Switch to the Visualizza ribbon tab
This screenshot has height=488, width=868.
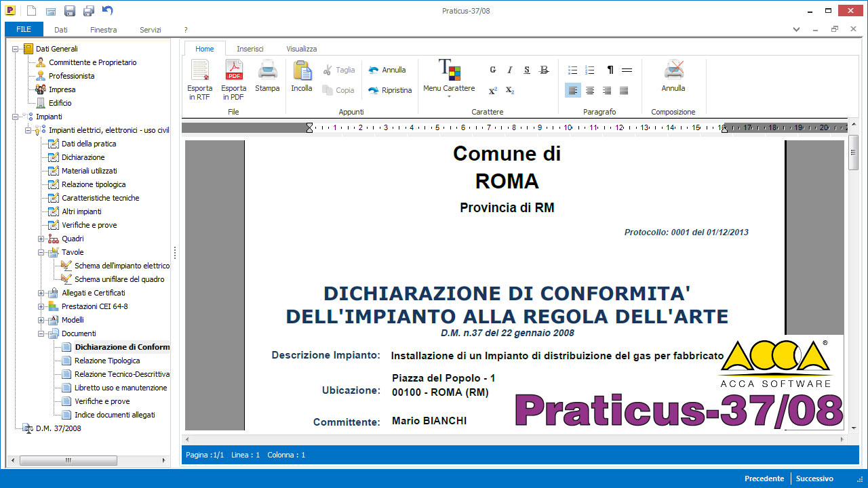(301, 49)
